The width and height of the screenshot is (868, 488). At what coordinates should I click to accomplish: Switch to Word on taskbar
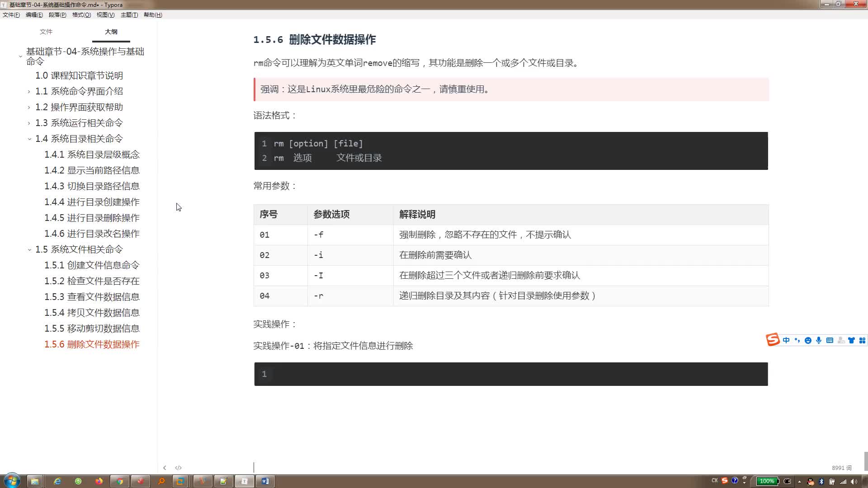click(x=265, y=481)
